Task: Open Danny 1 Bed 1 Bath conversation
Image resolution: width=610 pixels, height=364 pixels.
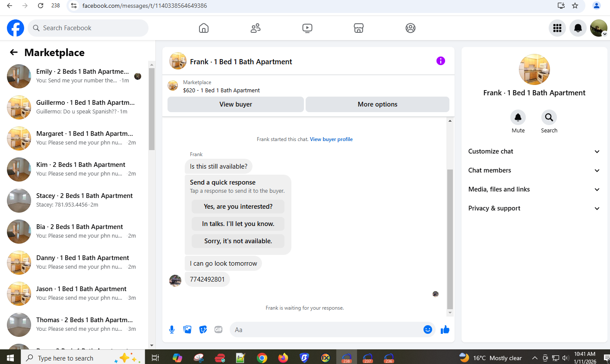Action: point(75,263)
